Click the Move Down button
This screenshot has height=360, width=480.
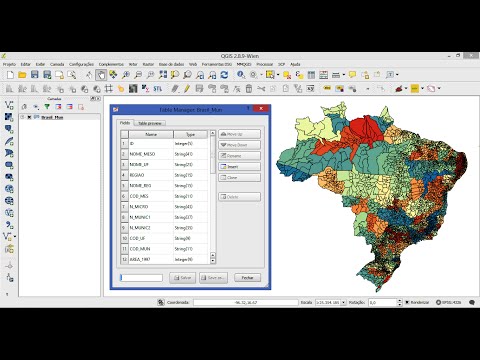point(239,145)
